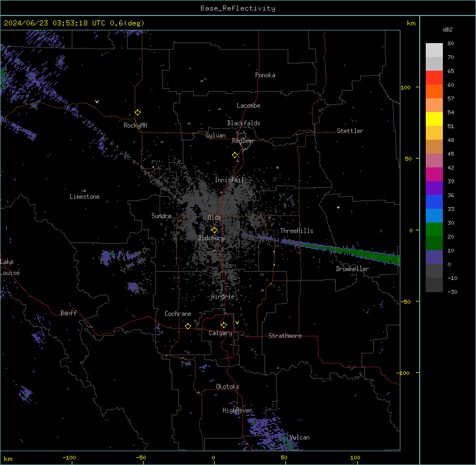Image resolution: width=476 pixels, height=465 pixels.
Task: Click the dBZ legend heading
Action: [447, 30]
